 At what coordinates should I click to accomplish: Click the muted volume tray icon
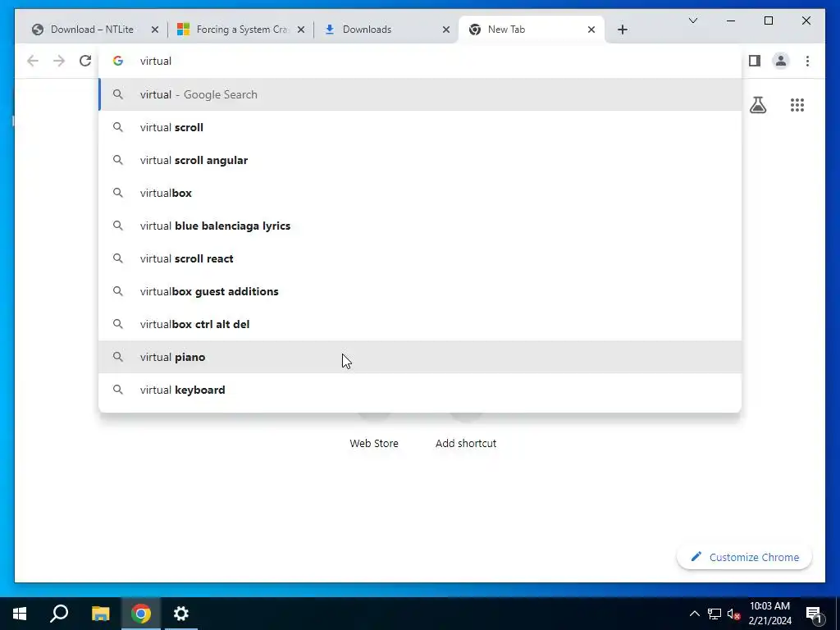tap(733, 614)
